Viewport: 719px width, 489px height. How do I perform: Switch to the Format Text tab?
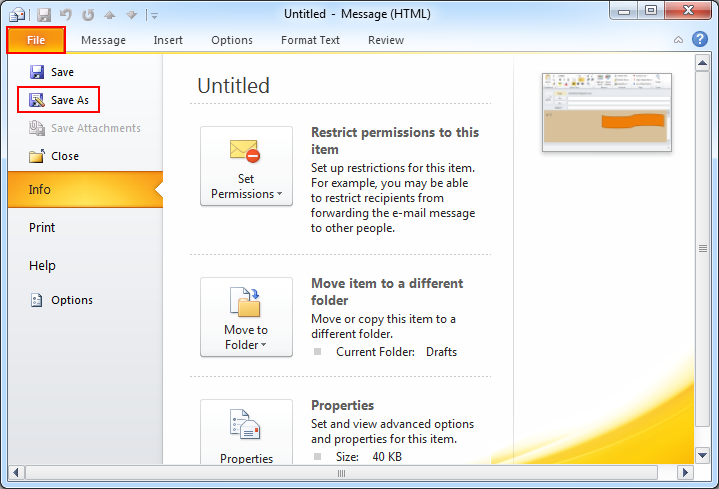coord(310,40)
